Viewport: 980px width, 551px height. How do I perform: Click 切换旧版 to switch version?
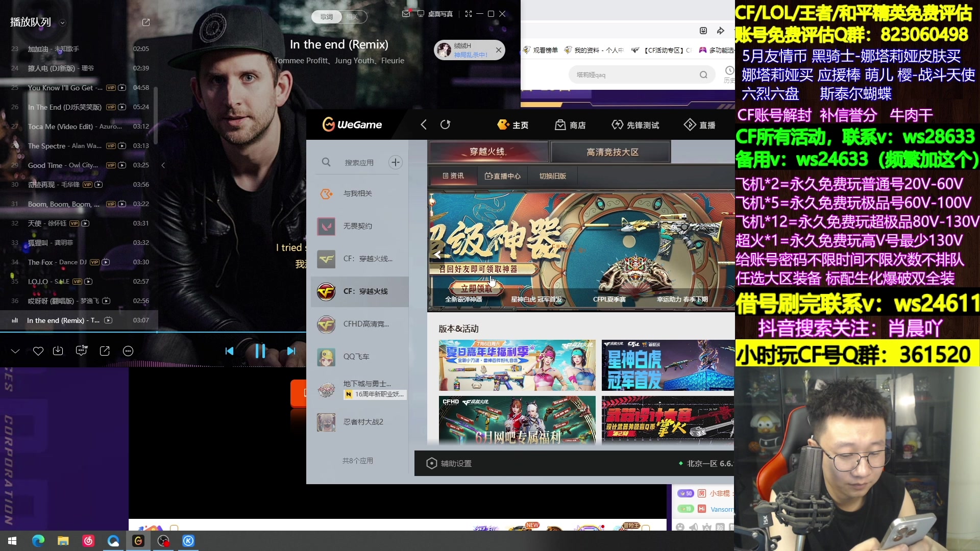pyautogui.click(x=553, y=176)
